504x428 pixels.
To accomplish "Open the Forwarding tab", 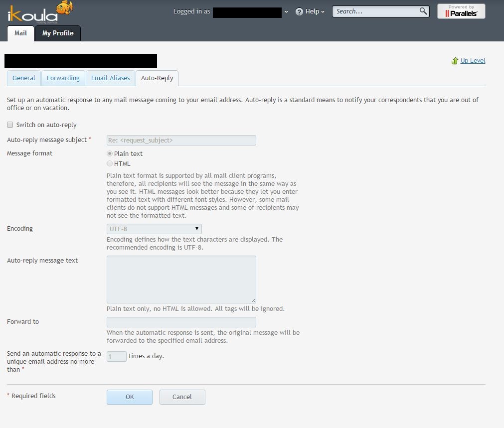I will (x=63, y=78).
